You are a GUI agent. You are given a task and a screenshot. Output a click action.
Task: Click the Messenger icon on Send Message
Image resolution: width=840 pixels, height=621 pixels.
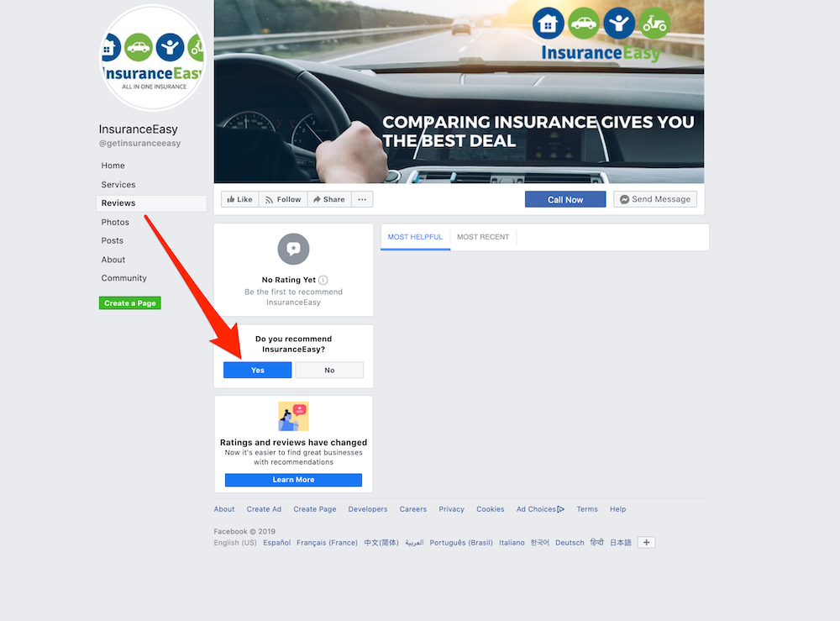click(624, 199)
